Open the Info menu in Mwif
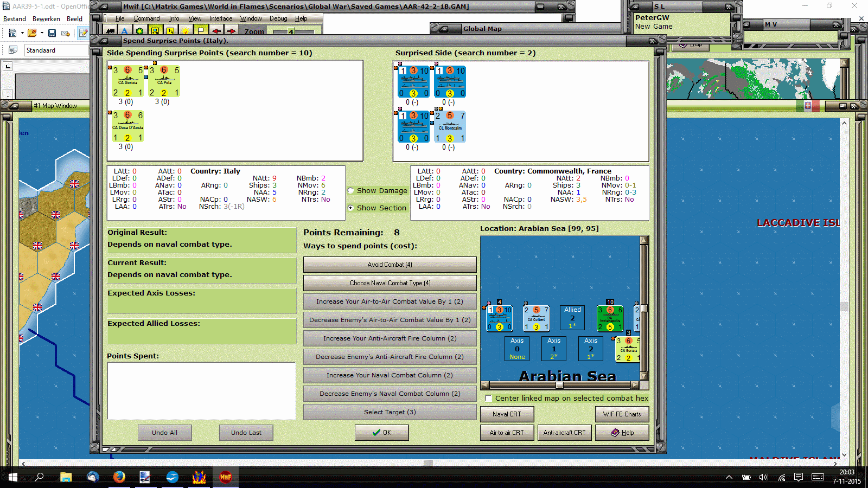 coord(174,18)
